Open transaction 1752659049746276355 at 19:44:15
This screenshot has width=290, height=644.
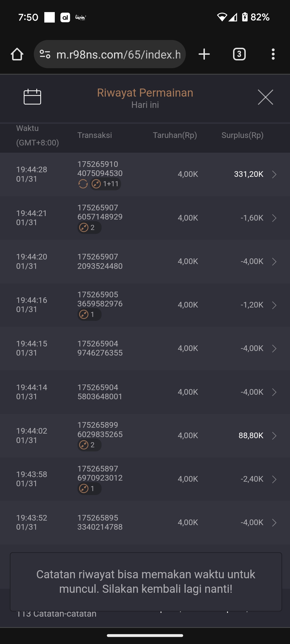[100, 348]
